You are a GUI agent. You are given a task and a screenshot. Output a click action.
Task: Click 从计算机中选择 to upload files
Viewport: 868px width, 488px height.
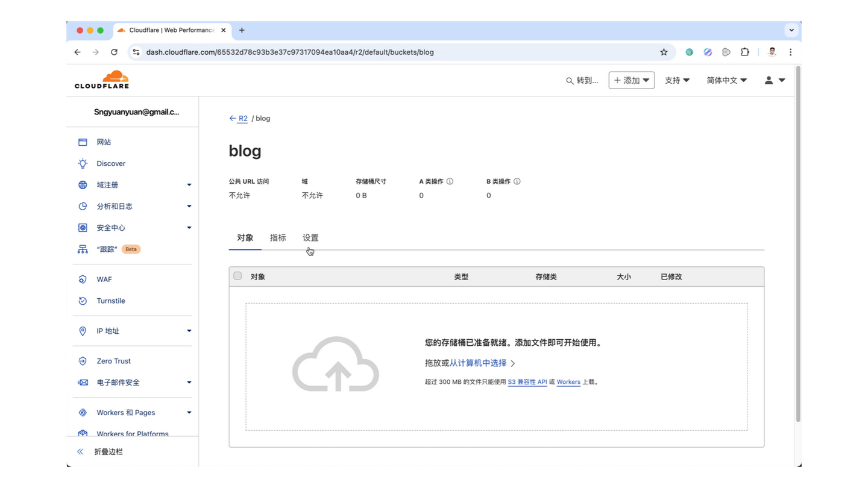(480, 363)
